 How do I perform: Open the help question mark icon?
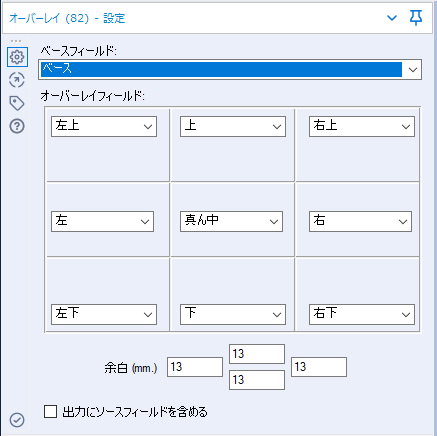[17, 126]
